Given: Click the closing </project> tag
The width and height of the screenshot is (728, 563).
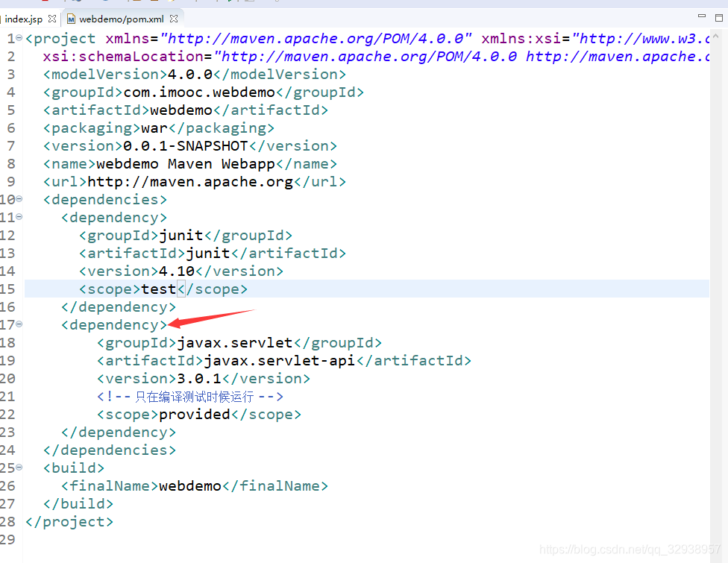Looking at the screenshot, I should [x=69, y=522].
